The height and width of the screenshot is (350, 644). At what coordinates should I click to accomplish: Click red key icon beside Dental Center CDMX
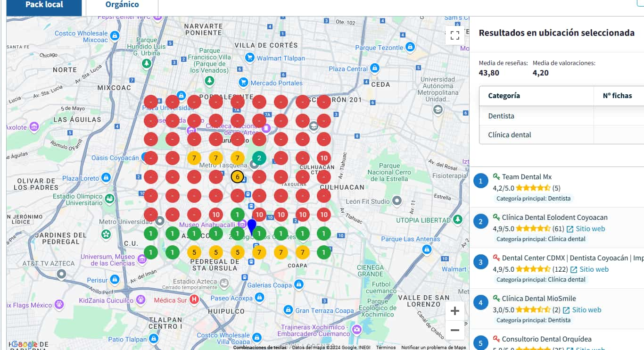tap(496, 258)
